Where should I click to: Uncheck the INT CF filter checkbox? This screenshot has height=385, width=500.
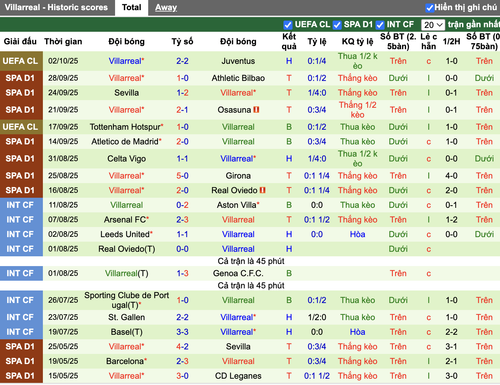pyautogui.click(x=380, y=25)
